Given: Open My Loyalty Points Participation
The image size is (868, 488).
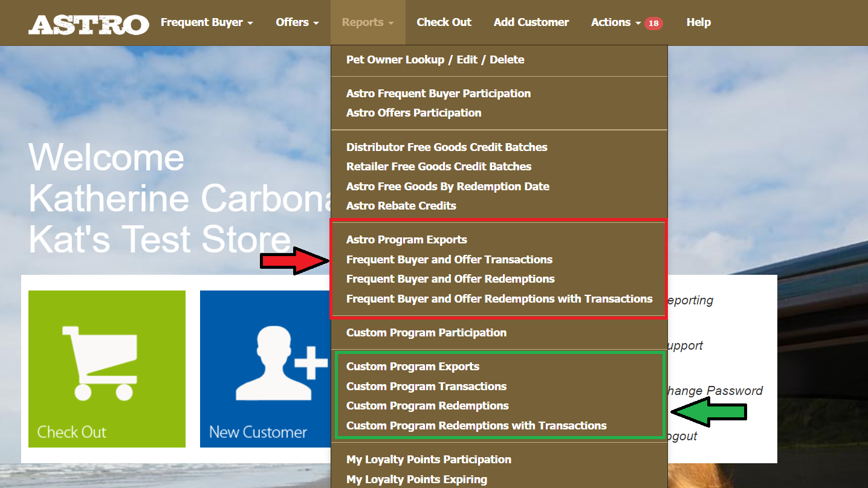Looking at the screenshot, I should 429,459.
